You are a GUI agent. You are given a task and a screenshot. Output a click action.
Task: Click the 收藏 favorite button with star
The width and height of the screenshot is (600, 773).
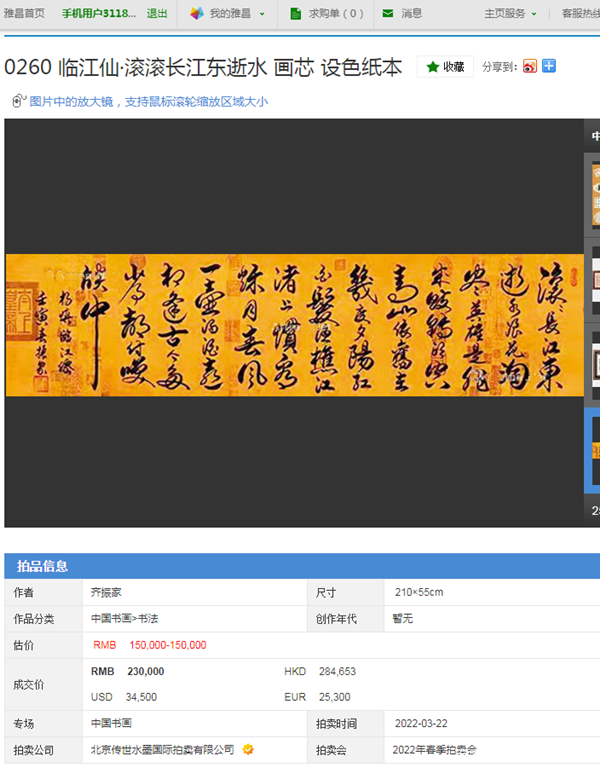pos(445,67)
